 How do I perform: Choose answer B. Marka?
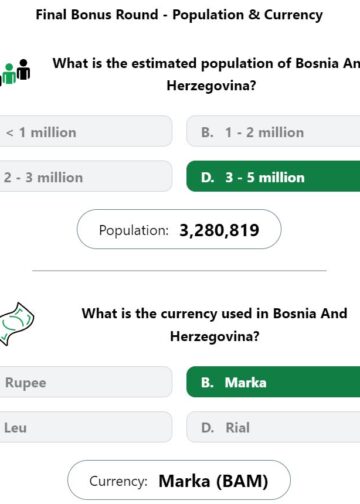273,382
